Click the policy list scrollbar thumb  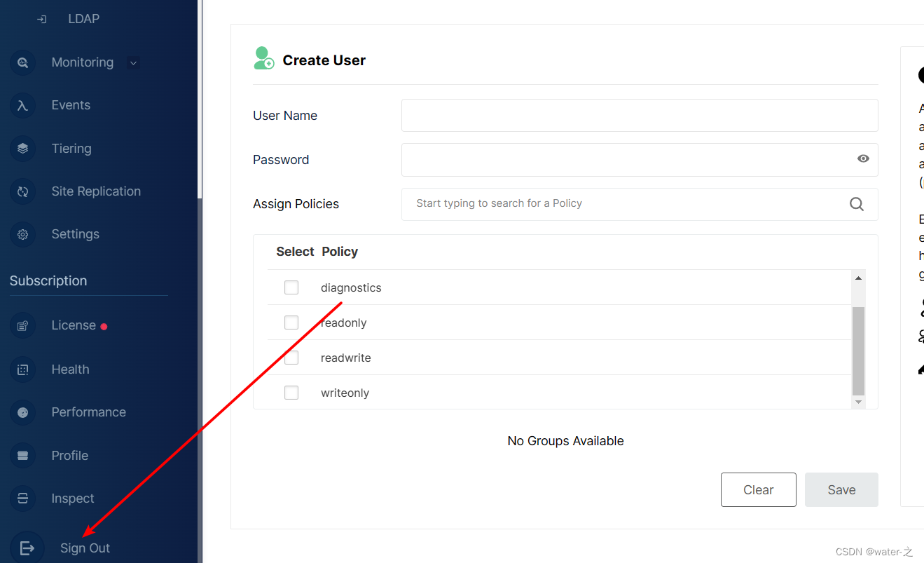coord(859,351)
